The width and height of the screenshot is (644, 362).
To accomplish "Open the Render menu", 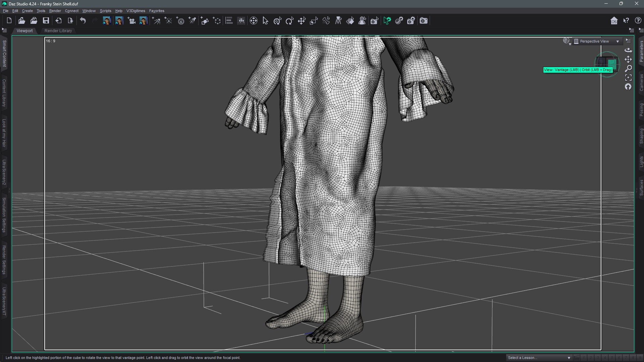I will 55,11.
